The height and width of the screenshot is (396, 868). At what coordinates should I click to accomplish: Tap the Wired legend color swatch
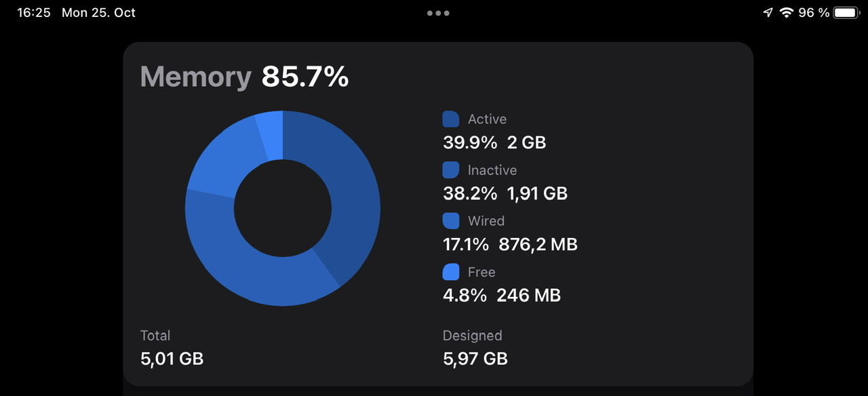coord(451,221)
